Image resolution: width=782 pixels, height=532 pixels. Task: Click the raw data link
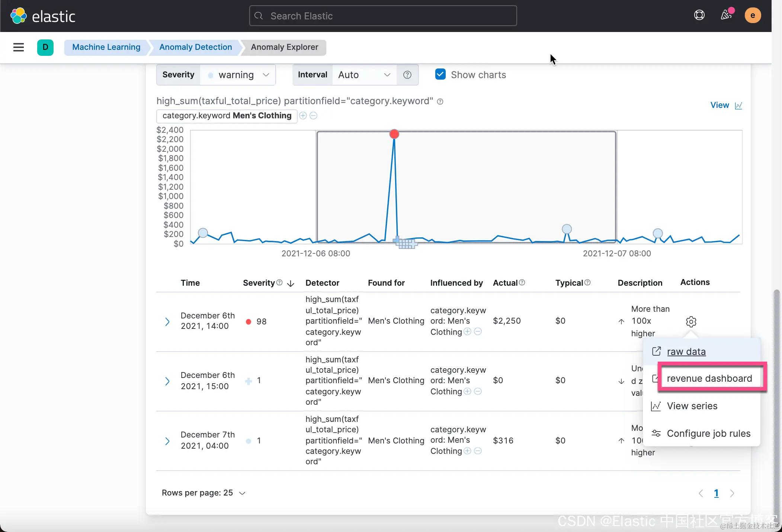point(686,352)
